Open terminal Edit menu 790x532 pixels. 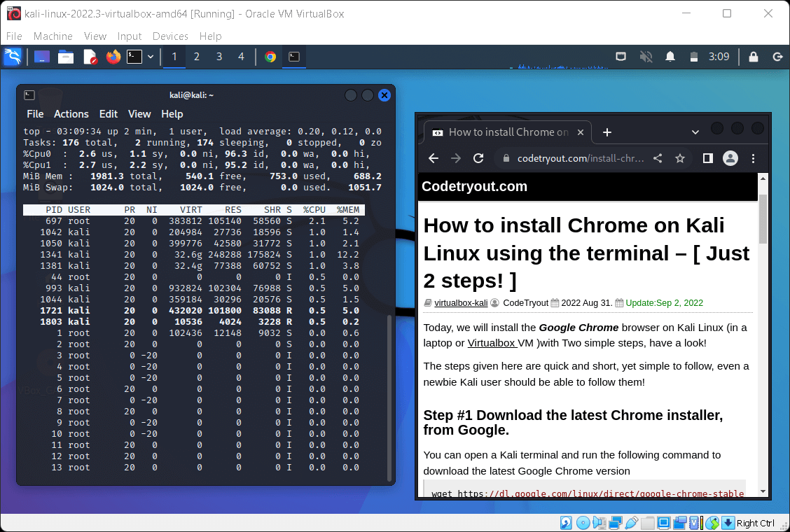click(x=109, y=114)
